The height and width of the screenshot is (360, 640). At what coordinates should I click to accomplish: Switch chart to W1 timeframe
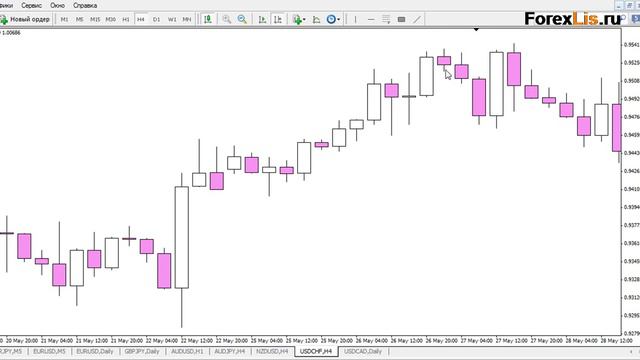point(172,19)
